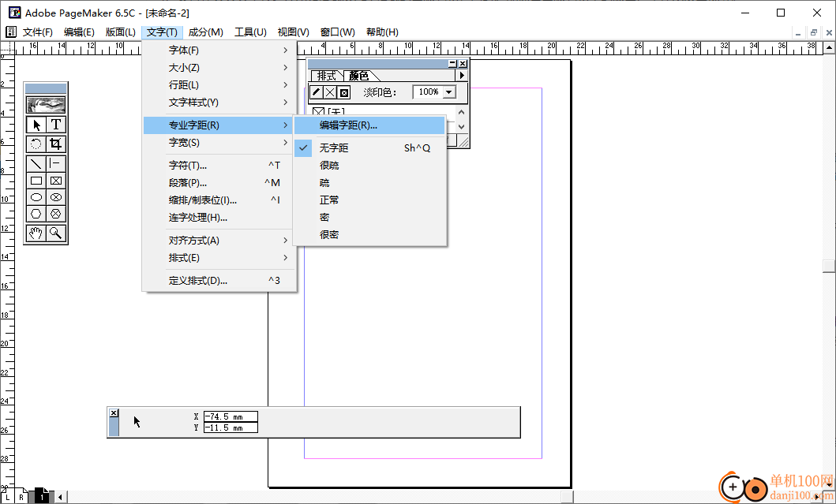Select the Constrained-line tool
The image size is (836, 504).
tap(56, 163)
